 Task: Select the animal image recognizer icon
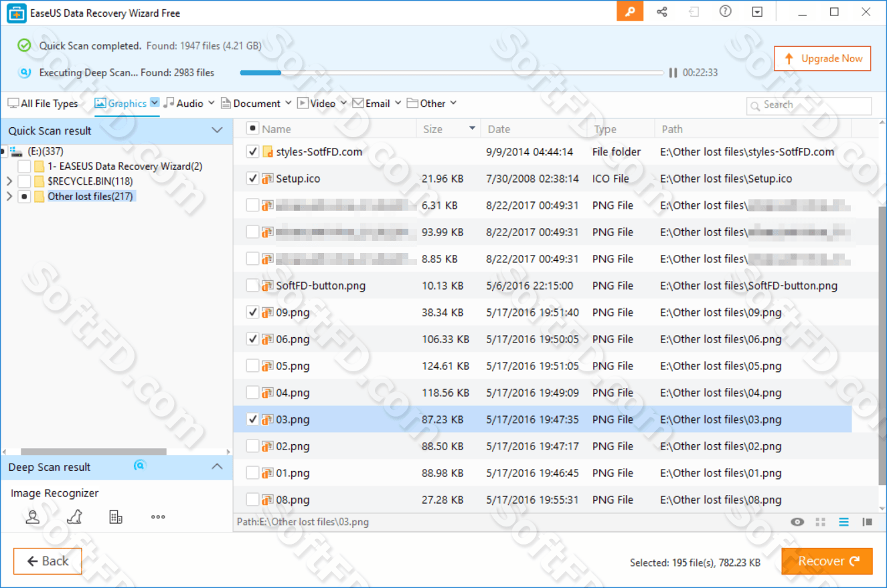coord(74,516)
